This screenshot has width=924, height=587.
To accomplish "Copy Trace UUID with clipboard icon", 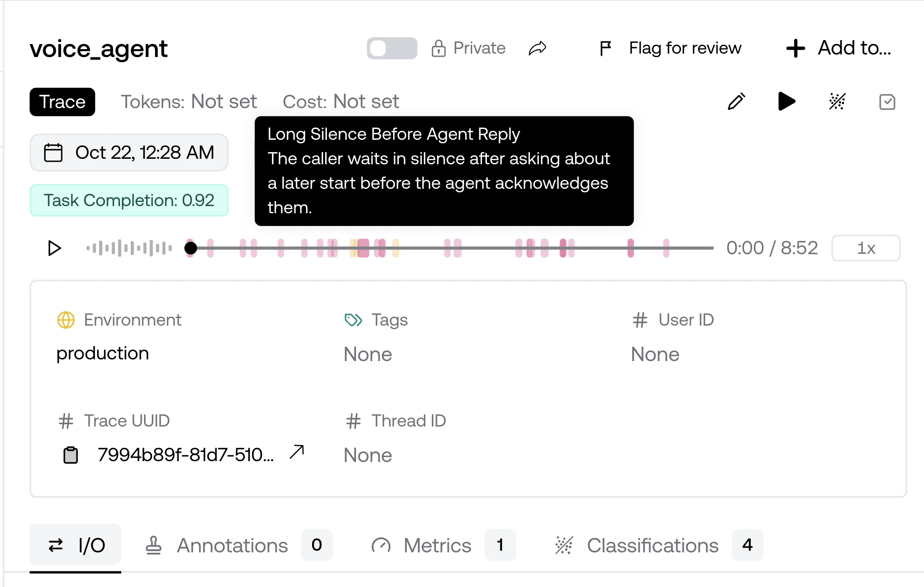I will pos(71,455).
